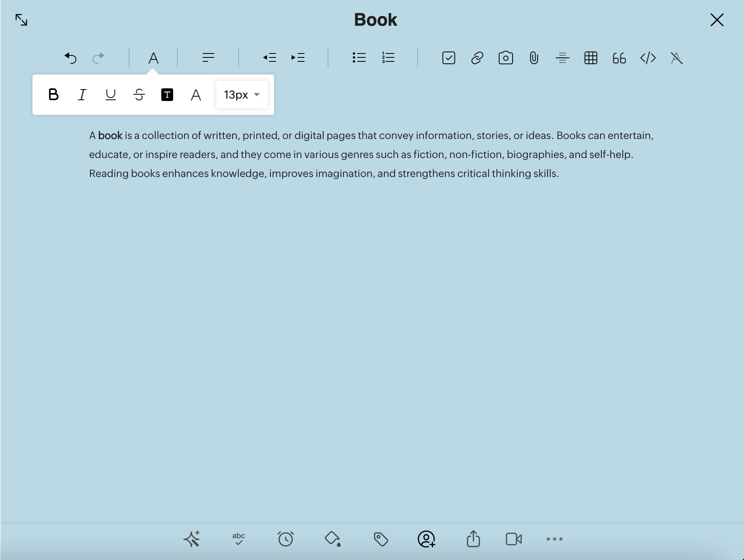This screenshot has width=744, height=560.
Task: Set a reminder with the alarm clock
Action: (x=285, y=539)
